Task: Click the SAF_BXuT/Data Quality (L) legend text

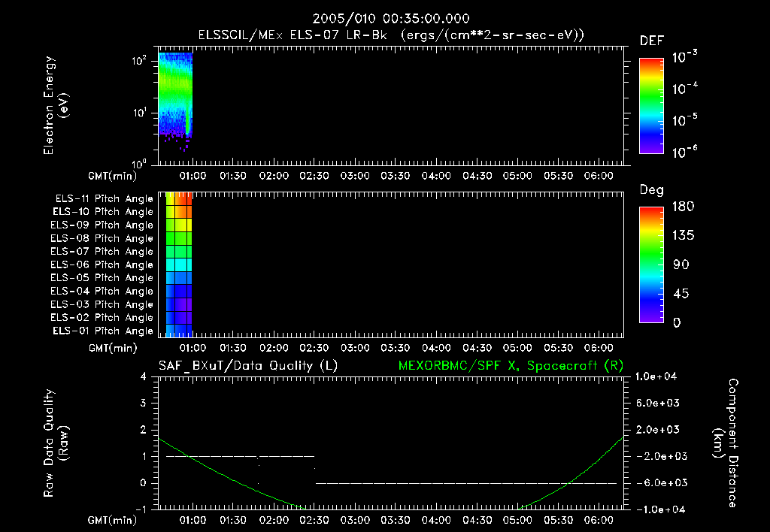Action: click(x=248, y=366)
